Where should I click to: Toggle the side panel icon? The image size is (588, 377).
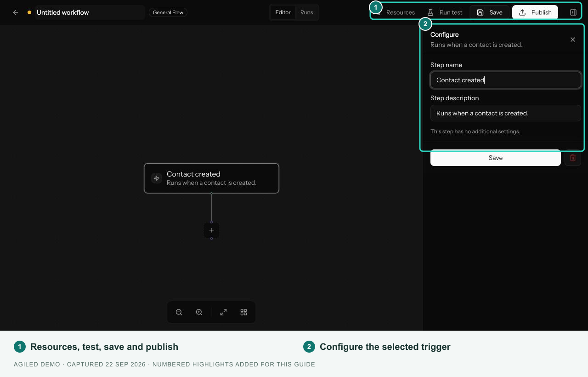pyautogui.click(x=573, y=12)
